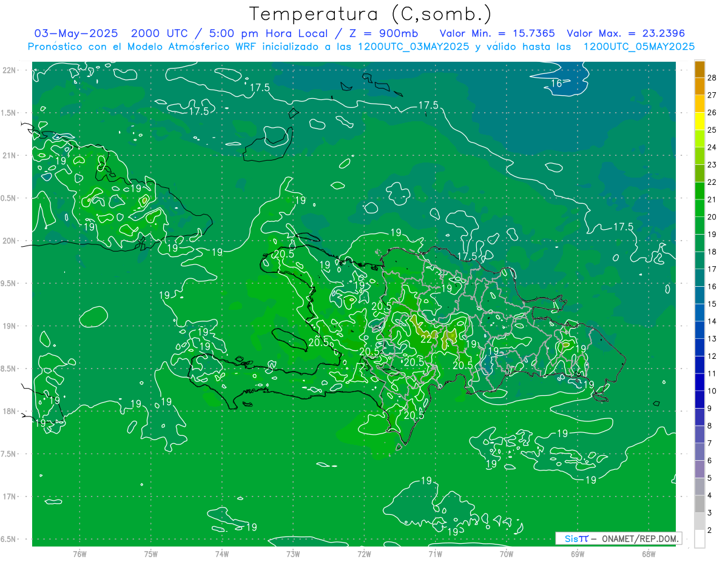
Task: Click the 'ONAMET/REP.DOM.' credit label
Action: pos(639,538)
